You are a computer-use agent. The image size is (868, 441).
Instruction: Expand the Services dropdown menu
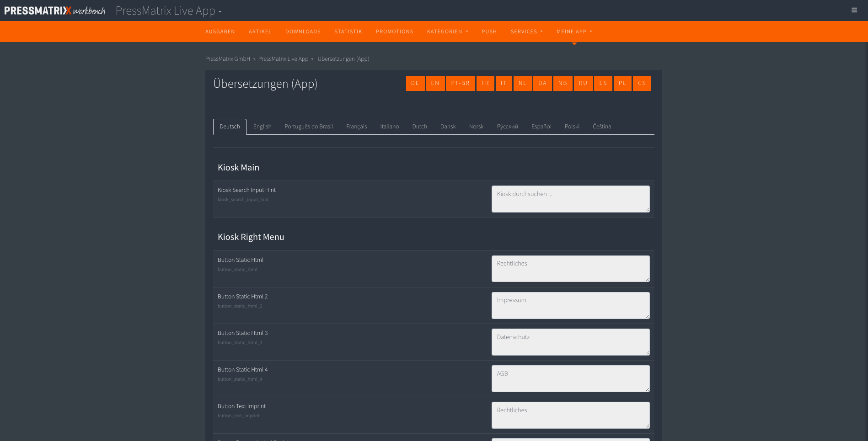pyautogui.click(x=527, y=32)
